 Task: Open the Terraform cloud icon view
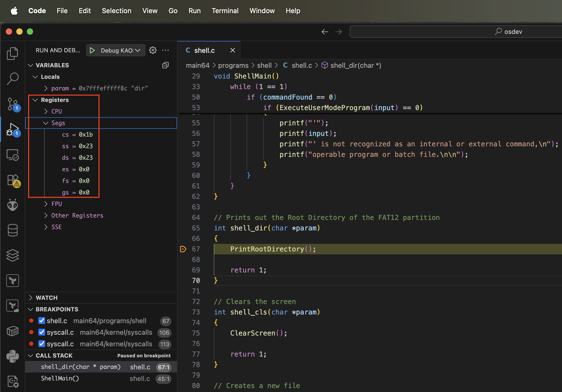pyautogui.click(x=13, y=306)
